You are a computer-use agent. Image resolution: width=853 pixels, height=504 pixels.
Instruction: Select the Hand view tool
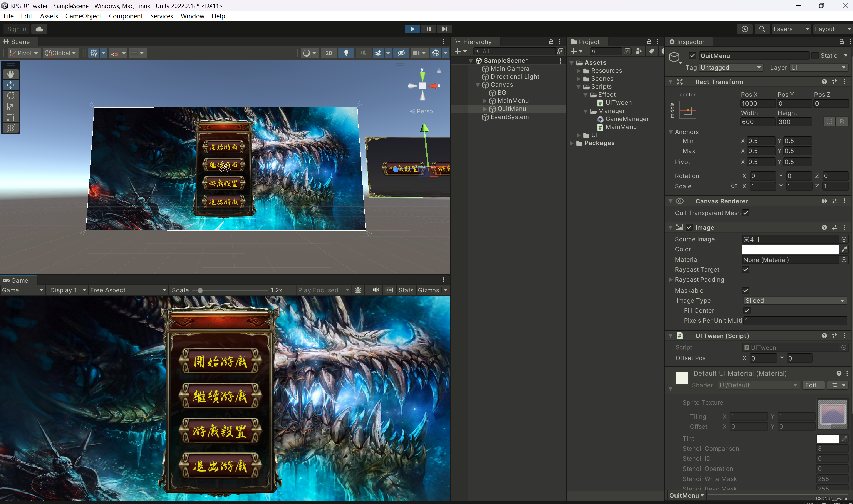tap(10, 74)
